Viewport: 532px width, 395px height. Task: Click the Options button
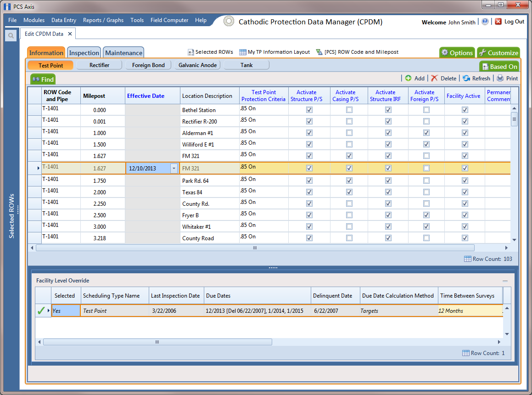click(457, 53)
